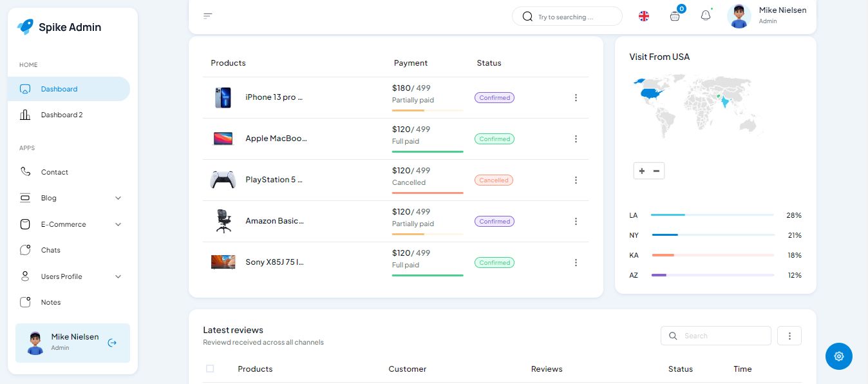The height and width of the screenshot is (384, 868).
Task: Zoom in the map with plus button
Action: 642,171
